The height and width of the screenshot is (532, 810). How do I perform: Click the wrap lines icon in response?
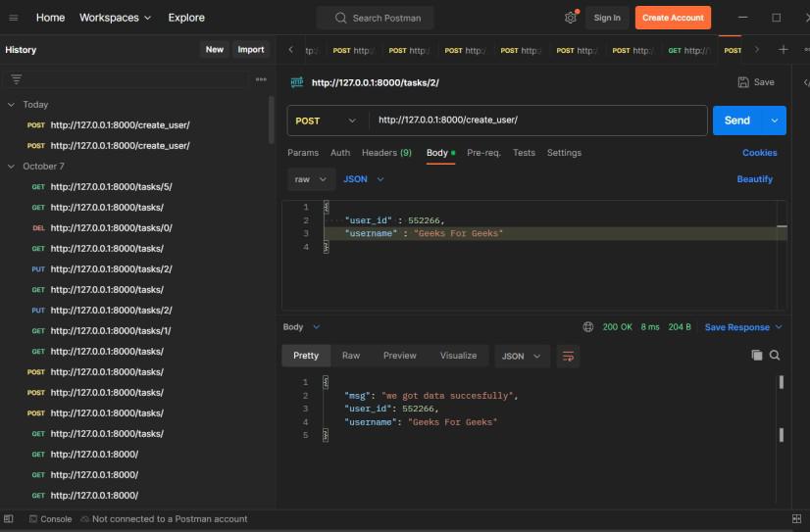click(568, 356)
